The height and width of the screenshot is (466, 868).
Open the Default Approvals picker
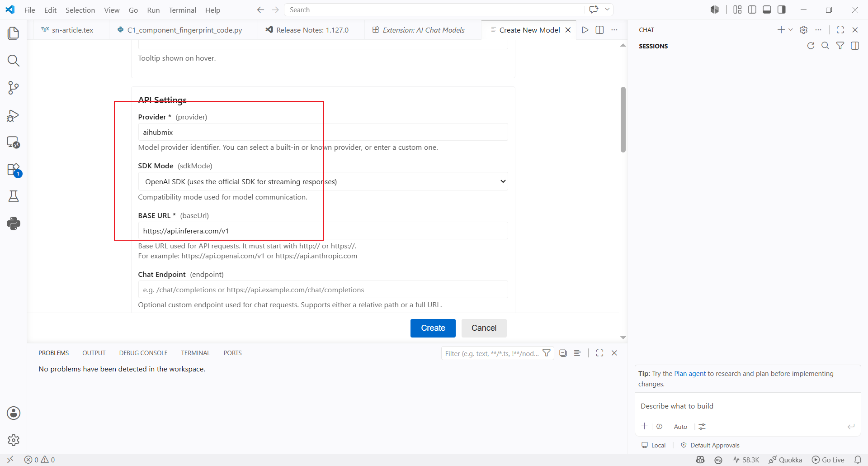(x=710, y=445)
